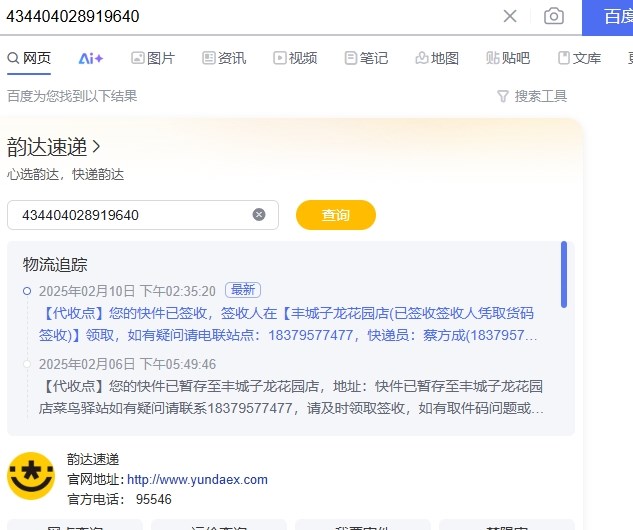Click the play icon on 视频 tab
The height and width of the screenshot is (530, 633).
click(280, 58)
